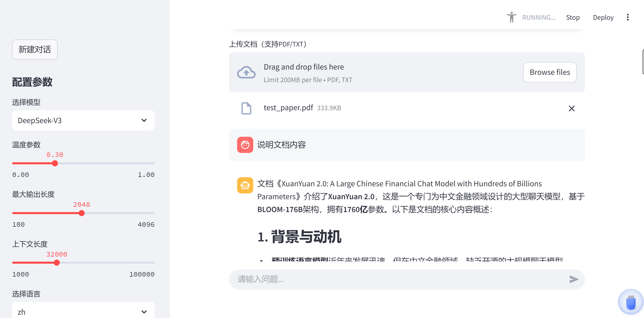Remove test_paper.pdf with the X icon
Image resolution: width=644 pixels, height=318 pixels.
(571, 108)
